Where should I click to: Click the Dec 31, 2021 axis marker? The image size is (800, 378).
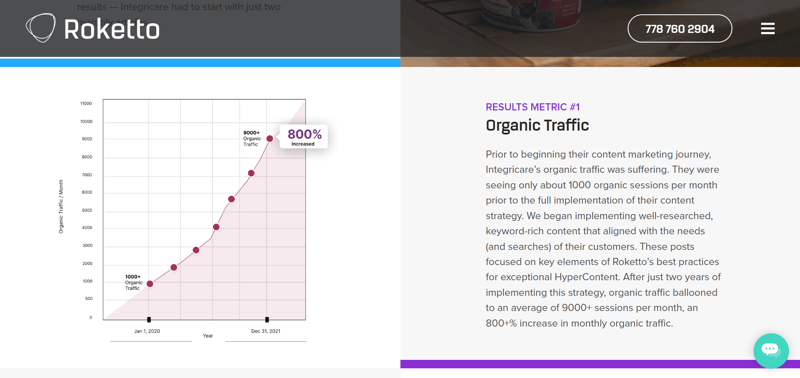[267, 320]
